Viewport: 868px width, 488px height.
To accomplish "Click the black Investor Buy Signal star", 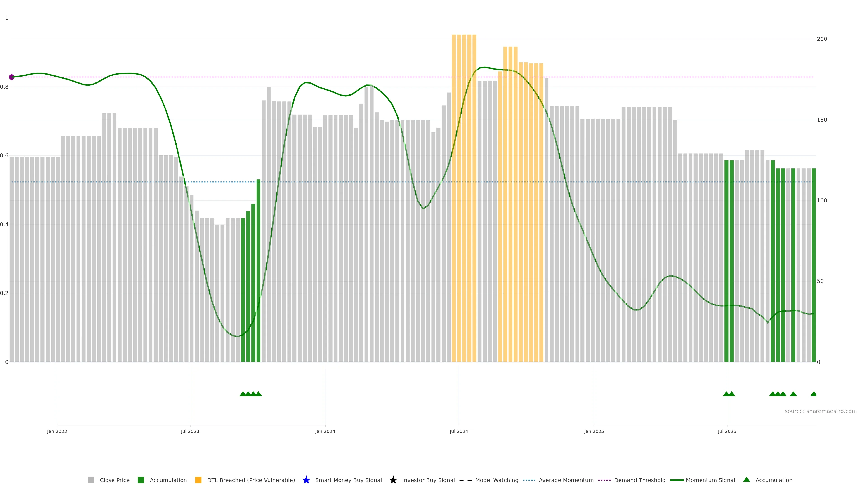I will point(393,480).
